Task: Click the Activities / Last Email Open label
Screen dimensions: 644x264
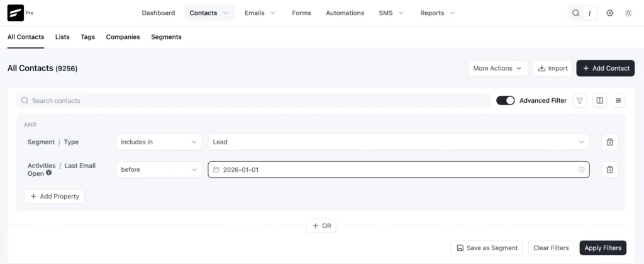Action: point(62,169)
